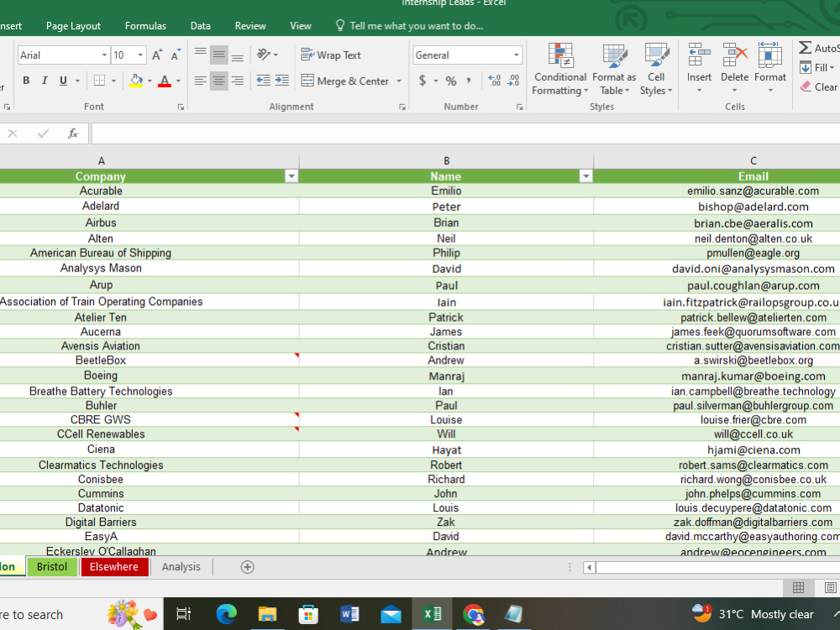
Task: Click AutoSum sigma icon
Action: pos(806,48)
